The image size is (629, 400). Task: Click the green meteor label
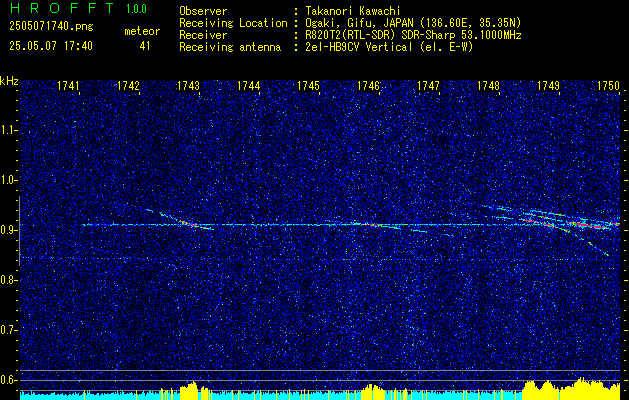142,31
